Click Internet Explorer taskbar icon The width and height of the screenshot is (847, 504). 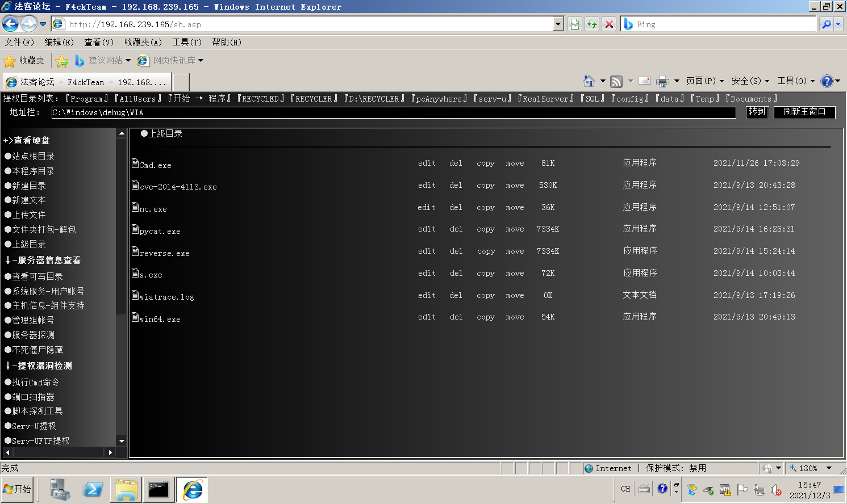click(x=192, y=490)
